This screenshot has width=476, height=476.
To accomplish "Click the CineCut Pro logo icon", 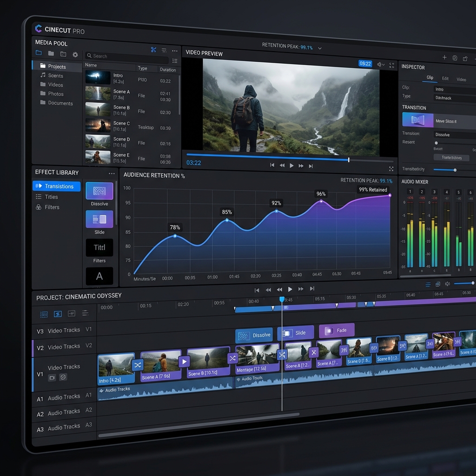I will click(x=39, y=28).
